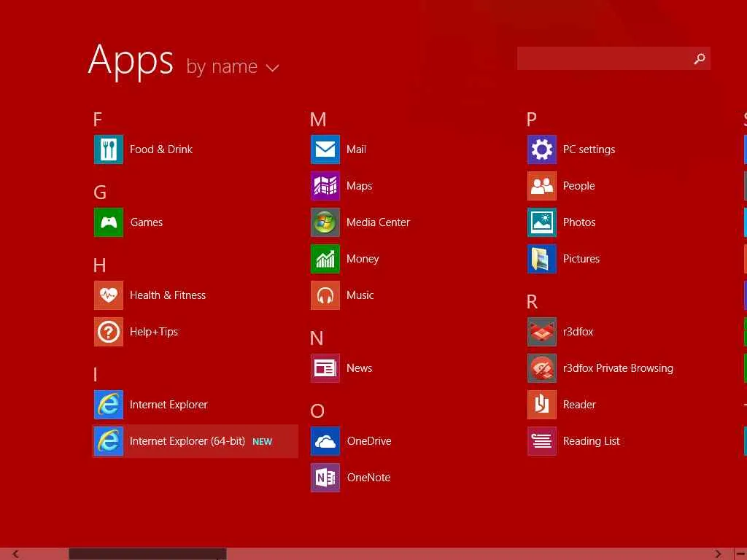Click the 'Mail' label
Viewport: 747px width, 560px height.
coord(356,149)
